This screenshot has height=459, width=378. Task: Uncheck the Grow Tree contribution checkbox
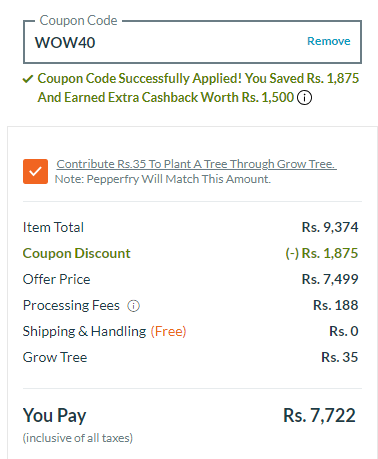point(35,171)
